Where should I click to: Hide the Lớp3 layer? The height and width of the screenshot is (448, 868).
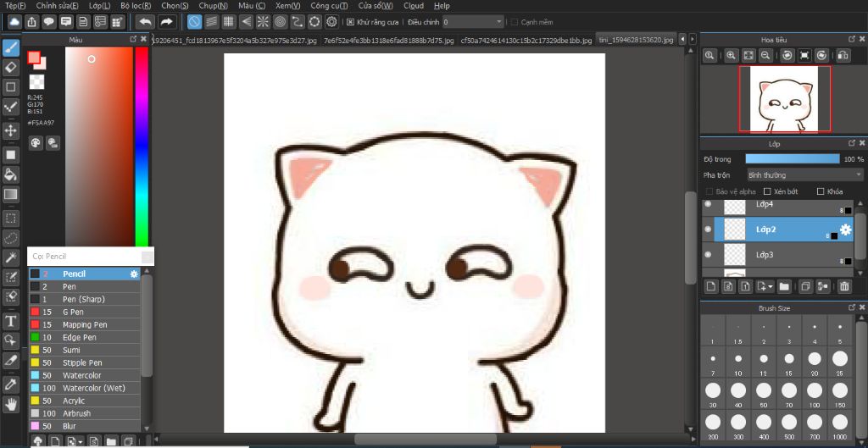point(708,254)
